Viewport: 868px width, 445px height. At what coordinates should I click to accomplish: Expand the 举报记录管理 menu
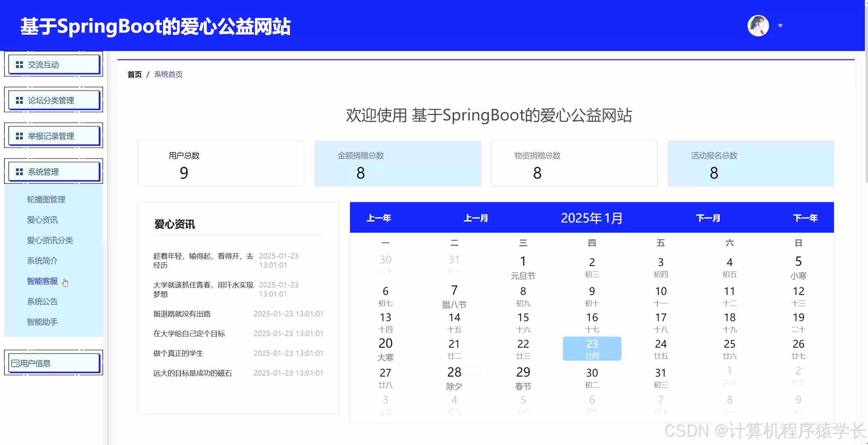(x=54, y=136)
